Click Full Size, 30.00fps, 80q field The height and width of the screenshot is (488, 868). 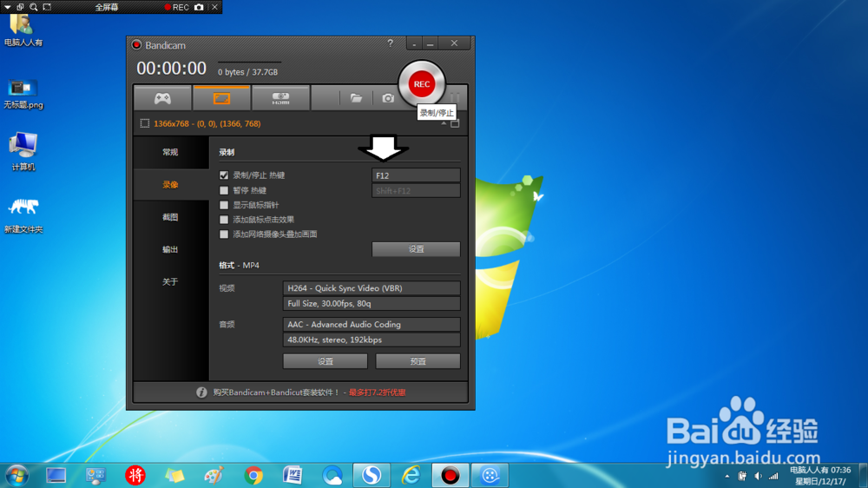tap(372, 304)
